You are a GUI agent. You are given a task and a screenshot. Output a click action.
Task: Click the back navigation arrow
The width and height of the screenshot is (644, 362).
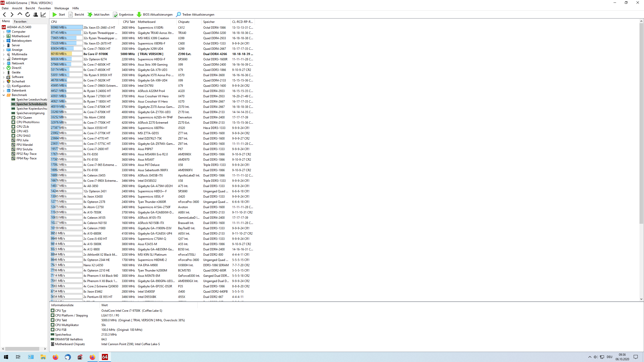pos(4,15)
